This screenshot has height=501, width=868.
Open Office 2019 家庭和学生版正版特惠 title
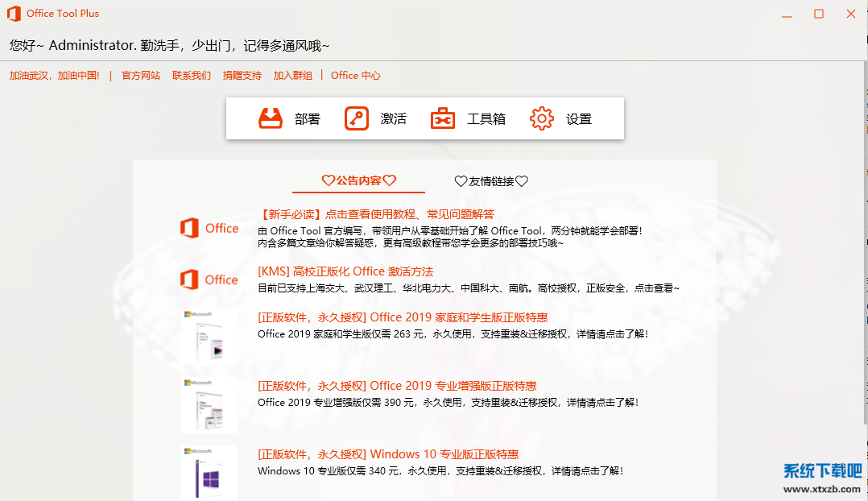403,317
